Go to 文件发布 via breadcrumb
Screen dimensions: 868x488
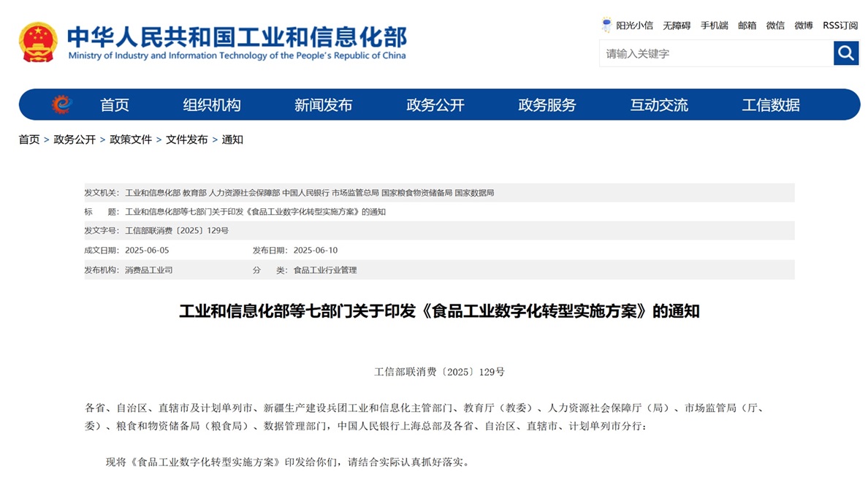(186, 140)
